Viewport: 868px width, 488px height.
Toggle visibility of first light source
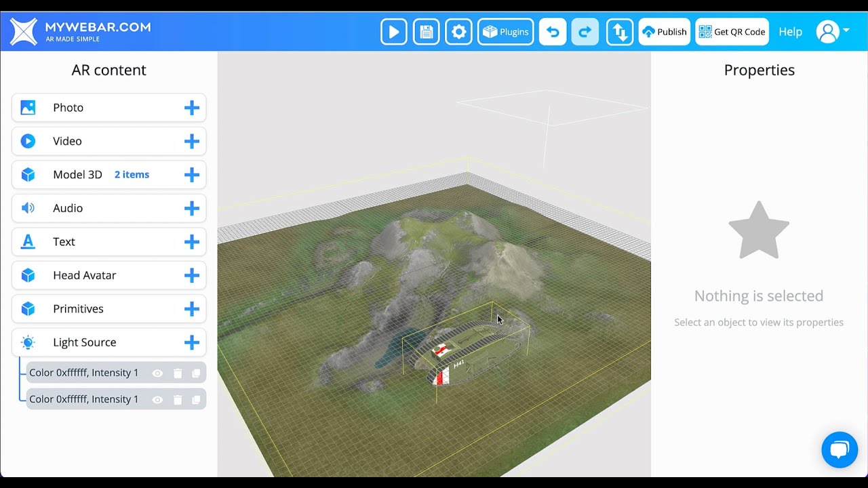(x=157, y=373)
